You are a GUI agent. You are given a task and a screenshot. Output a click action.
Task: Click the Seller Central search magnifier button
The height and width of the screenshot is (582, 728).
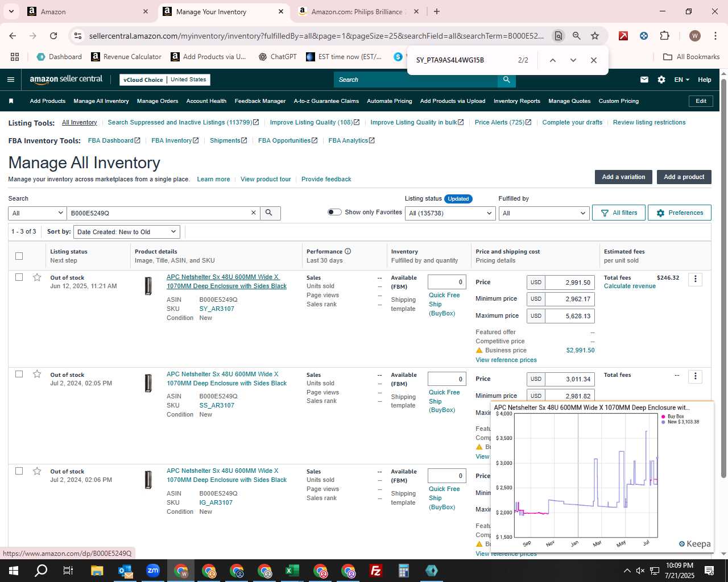(x=506, y=80)
